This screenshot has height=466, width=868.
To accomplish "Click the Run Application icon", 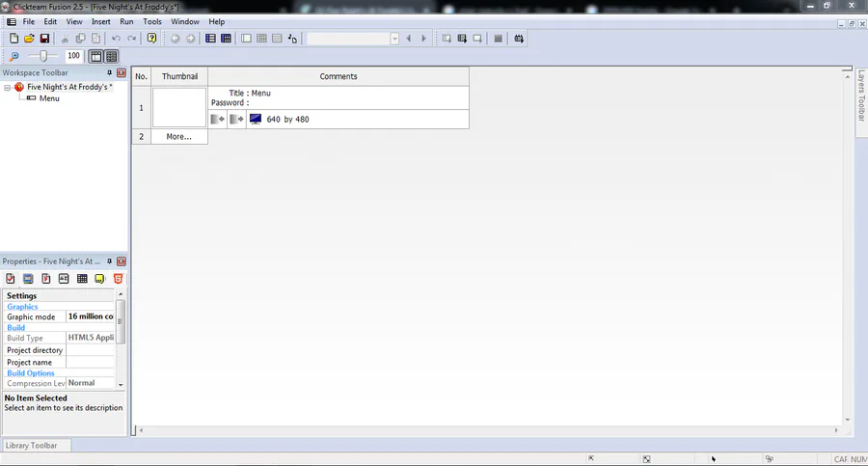I will (x=462, y=39).
